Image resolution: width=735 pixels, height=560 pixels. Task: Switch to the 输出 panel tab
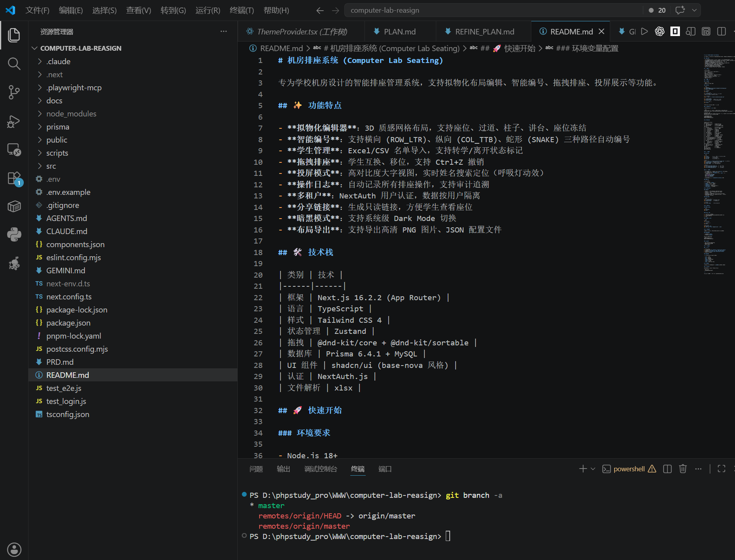point(283,469)
